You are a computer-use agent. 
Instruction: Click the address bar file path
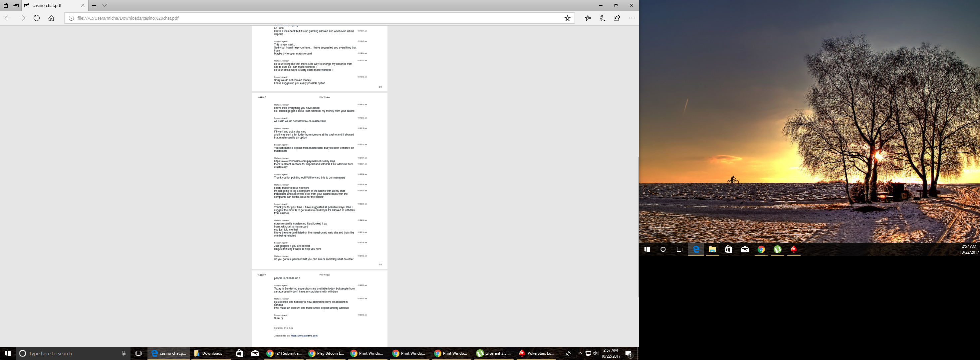[128, 18]
